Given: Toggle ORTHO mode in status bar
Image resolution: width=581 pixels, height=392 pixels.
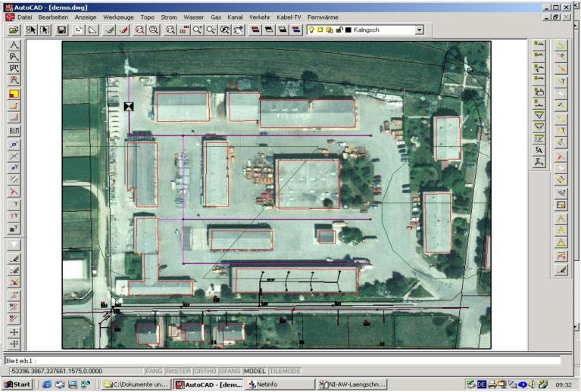Looking at the screenshot, I should tap(205, 371).
